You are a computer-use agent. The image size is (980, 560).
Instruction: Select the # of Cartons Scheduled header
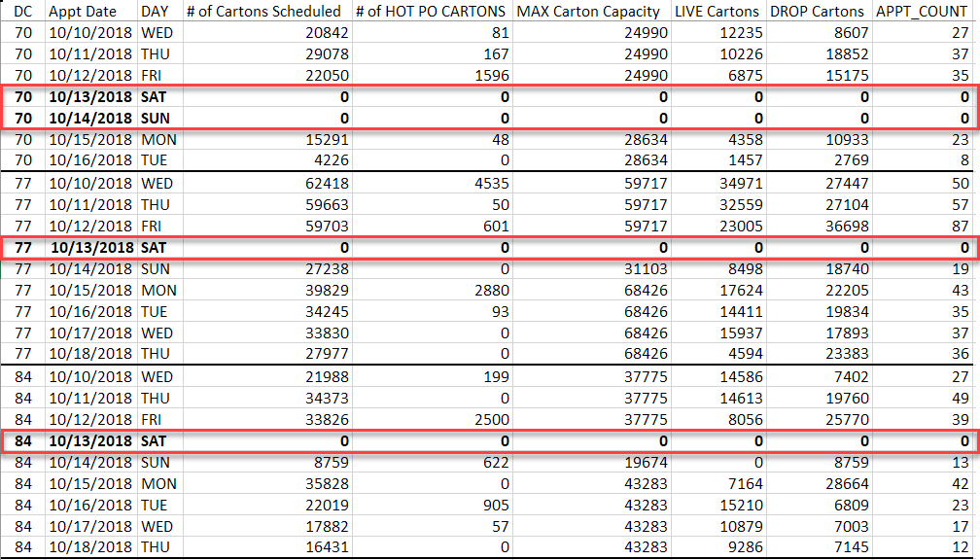tap(264, 12)
